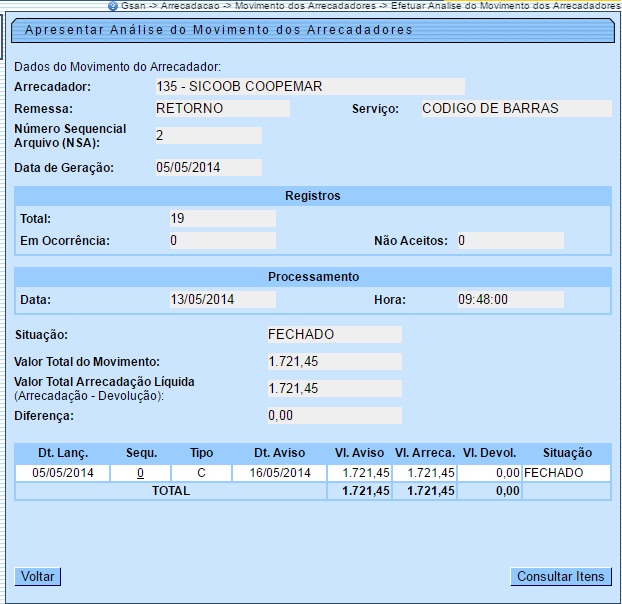Click the Dt. Lanç. column header
622x604 pixels.
point(62,453)
